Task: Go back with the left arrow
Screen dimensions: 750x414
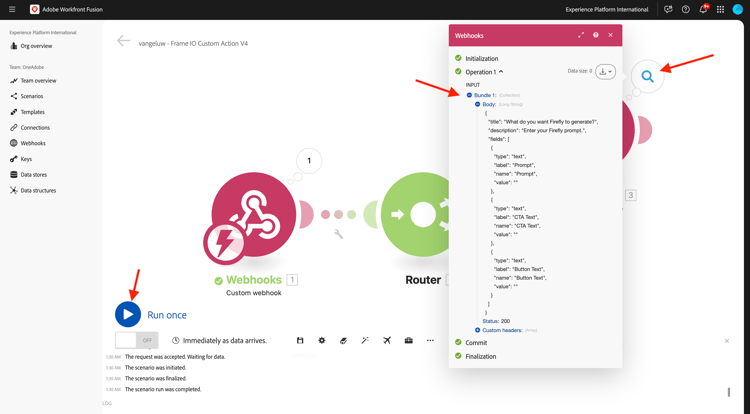Action: tap(123, 41)
